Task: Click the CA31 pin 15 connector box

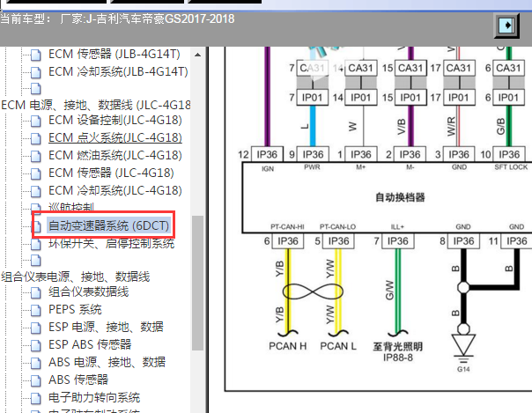Action: coord(410,68)
